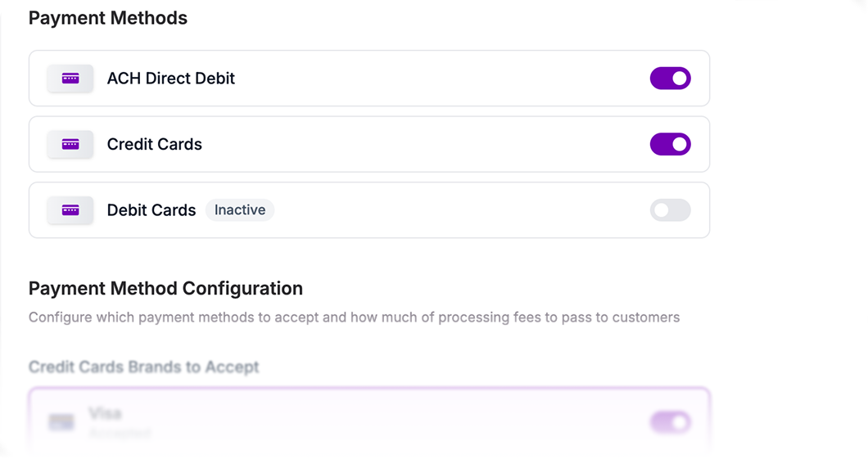The image size is (868, 459).
Task: Click the Visa brand name
Action: click(x=105, y=414)
